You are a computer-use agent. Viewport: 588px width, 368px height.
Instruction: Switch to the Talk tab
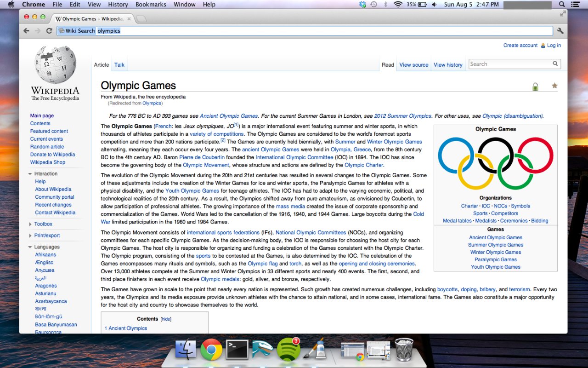pyautogui.click(x=119, y=65)
